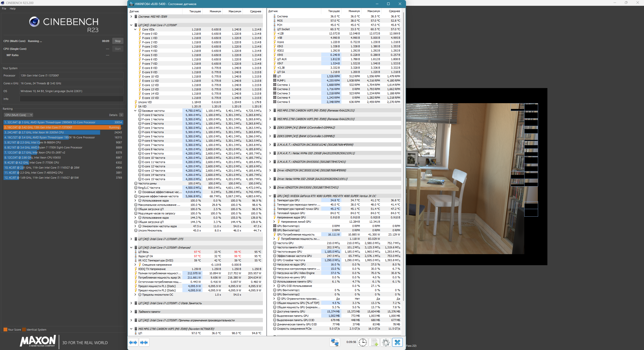
Task: Collapse the Core VIDs tree node
Action: point(135,29)
